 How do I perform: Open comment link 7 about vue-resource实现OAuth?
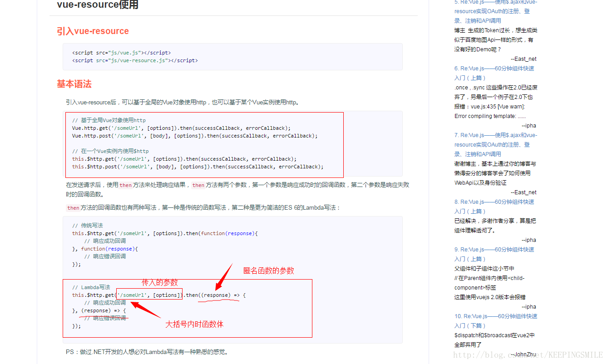coord(496,144)
